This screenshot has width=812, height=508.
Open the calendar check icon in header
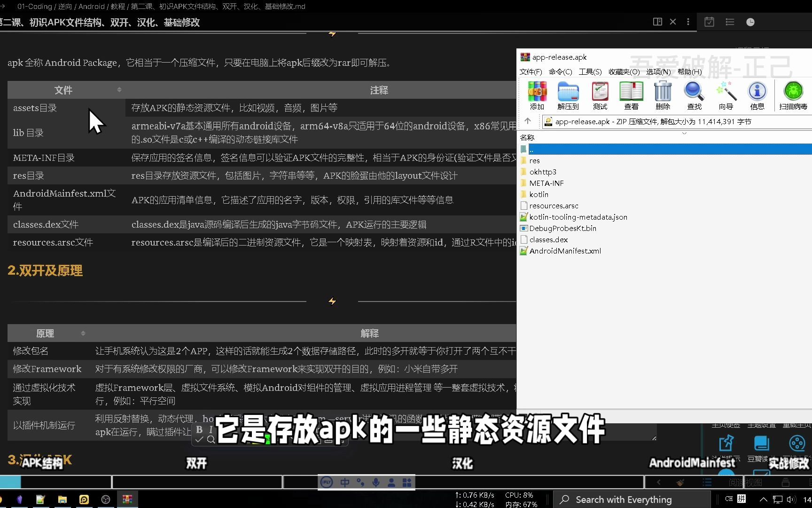709,22
